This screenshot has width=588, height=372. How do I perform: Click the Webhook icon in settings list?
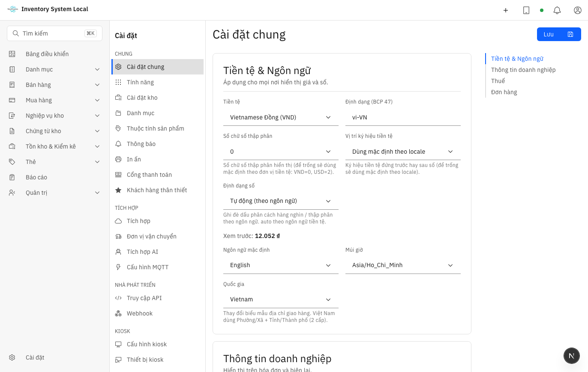click(118, 313)
